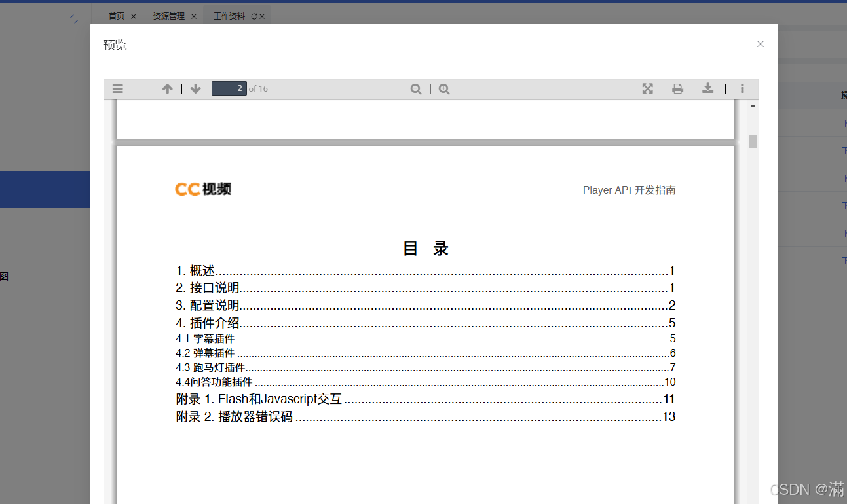Close the 资源管理 tab
Screen dimensions: 847x504
coord(193,16)
